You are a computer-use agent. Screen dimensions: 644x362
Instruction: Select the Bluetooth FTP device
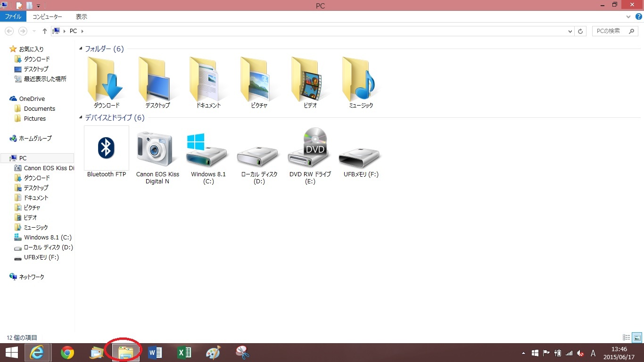[x=107, y=152]
